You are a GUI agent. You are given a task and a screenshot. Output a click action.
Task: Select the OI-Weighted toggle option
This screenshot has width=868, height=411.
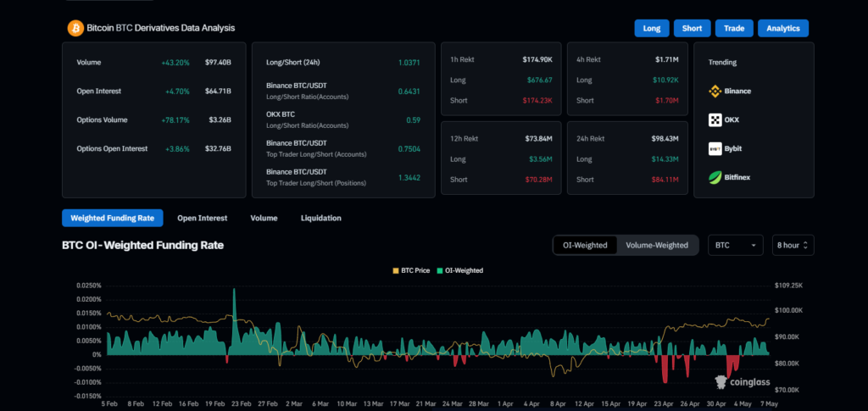(585, 245)
